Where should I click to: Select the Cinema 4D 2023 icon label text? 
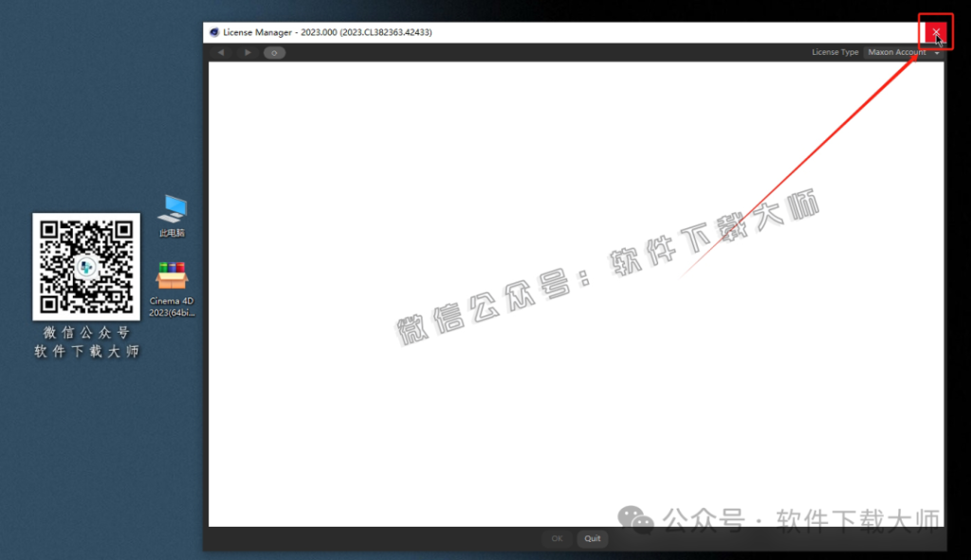(x=172, y=305)
